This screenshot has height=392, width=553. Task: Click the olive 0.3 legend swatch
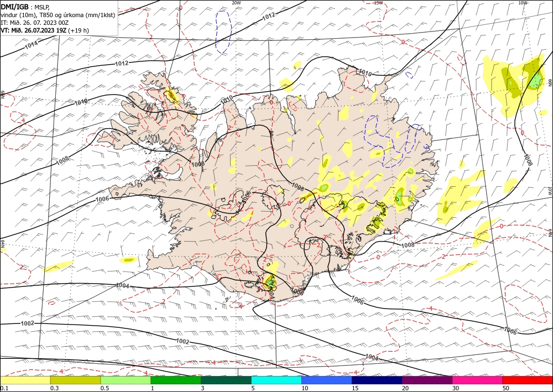point(75,380)
